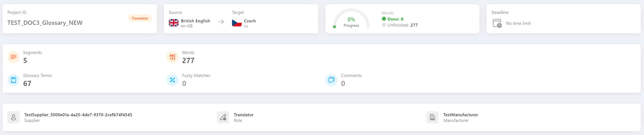Click the TestManufacturer name text

click(460, 115)
